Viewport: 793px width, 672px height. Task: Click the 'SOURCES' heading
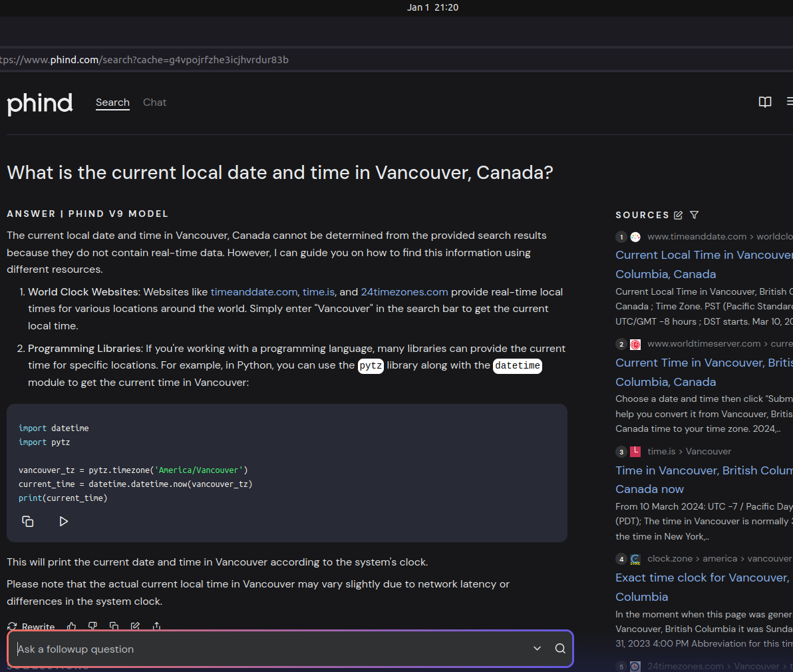tap(642, 215)
